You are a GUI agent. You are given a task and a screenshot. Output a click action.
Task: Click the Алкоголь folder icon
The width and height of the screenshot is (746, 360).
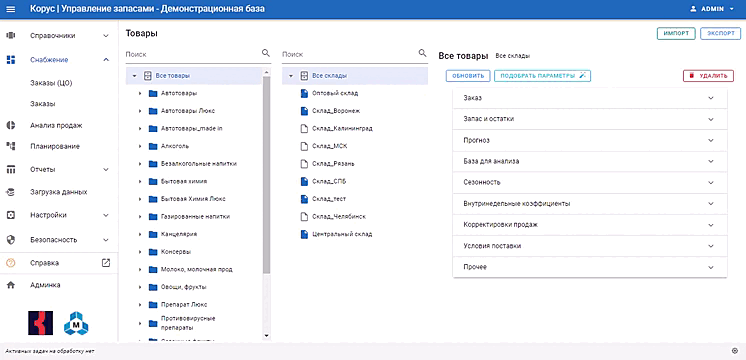153,146
